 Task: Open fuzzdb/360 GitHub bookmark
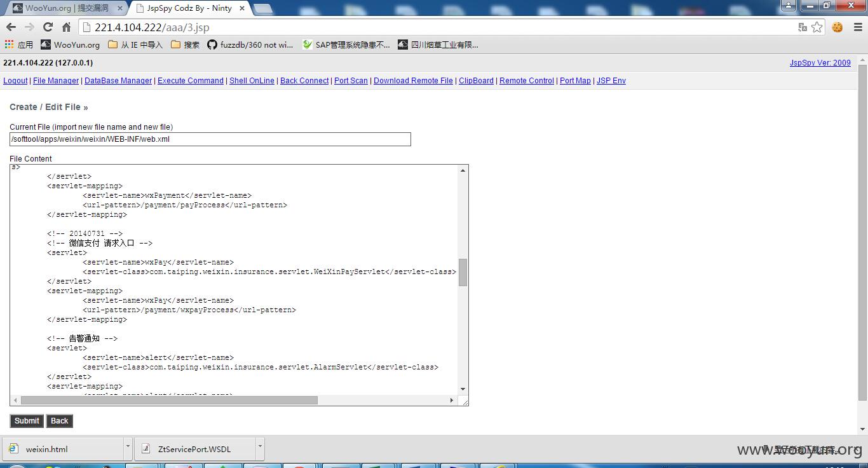[250, 45]
